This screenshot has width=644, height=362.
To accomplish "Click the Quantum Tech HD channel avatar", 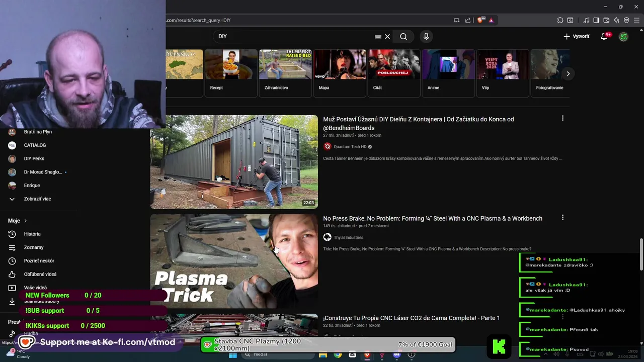I will [328, 146].
